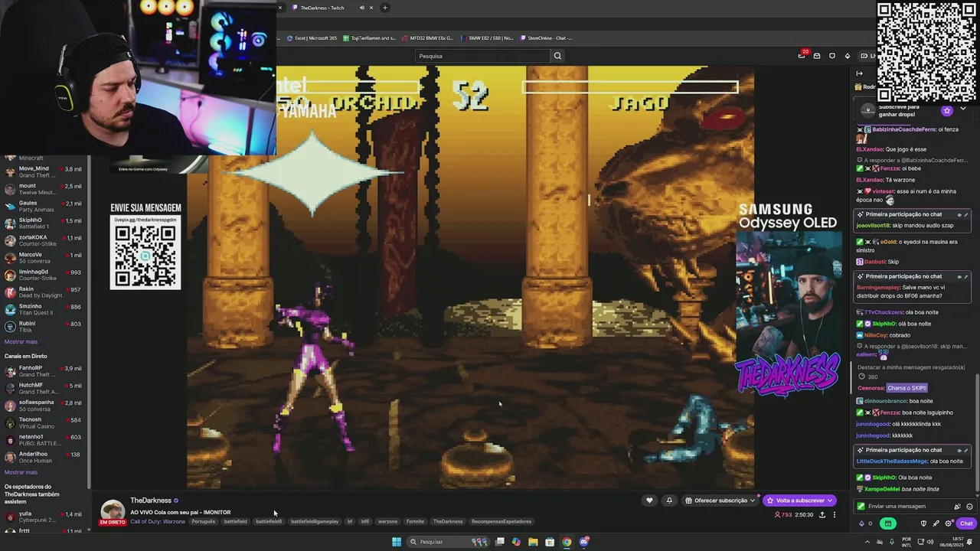Click the username joaovilson18 in chat

pos(873,226)
